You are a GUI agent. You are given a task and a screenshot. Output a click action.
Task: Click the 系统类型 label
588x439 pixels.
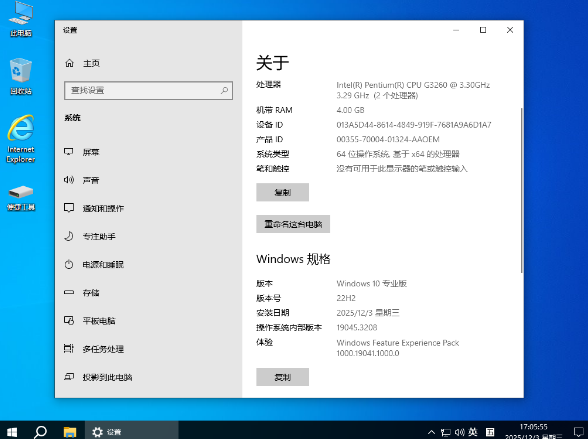[273, 154]
